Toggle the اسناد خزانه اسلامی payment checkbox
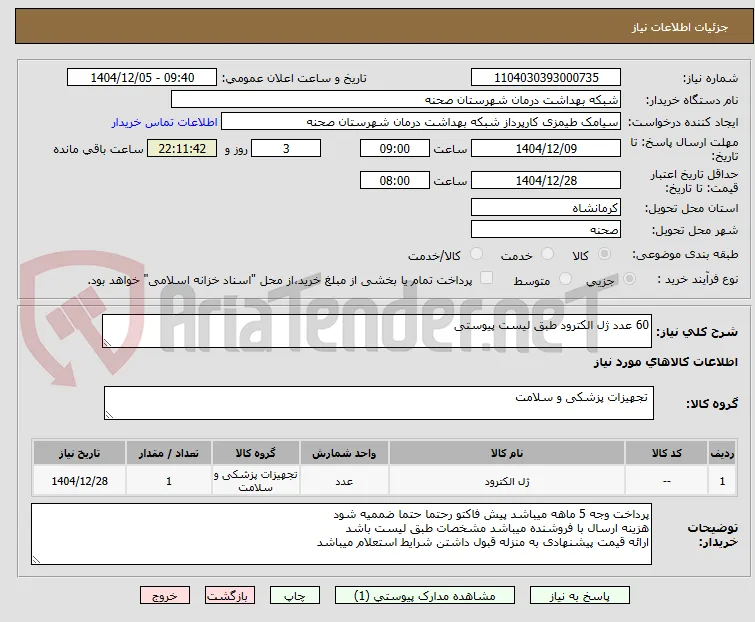Image resolution: width=755 pixels, height=622 pixels. point(487,278)
